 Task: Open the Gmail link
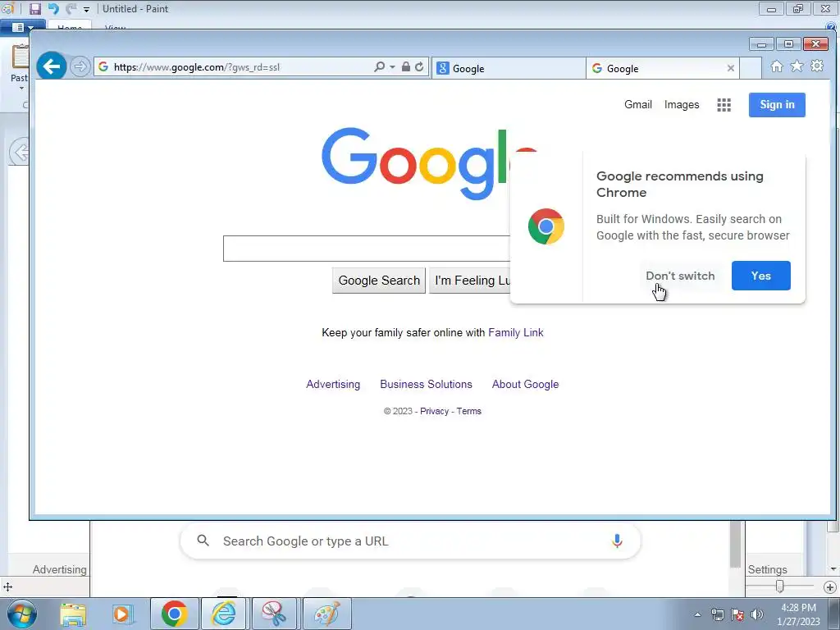point(638,104)
